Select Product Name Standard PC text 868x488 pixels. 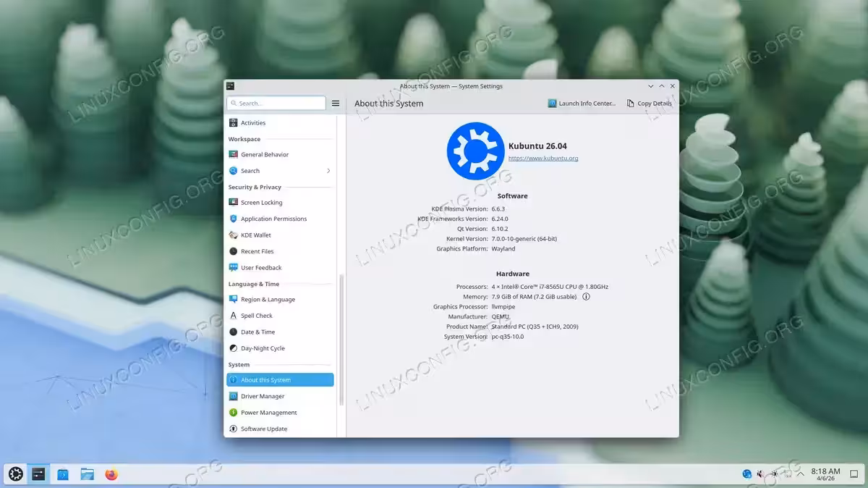(535, 327)
